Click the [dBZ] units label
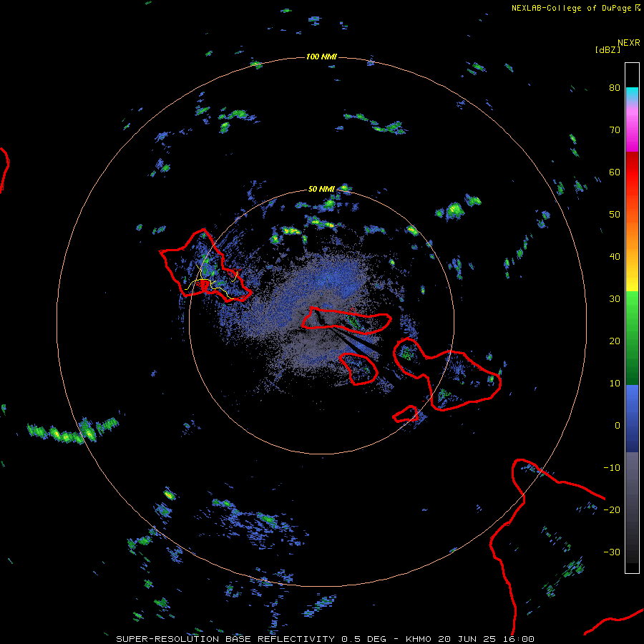 coord(608,50)
